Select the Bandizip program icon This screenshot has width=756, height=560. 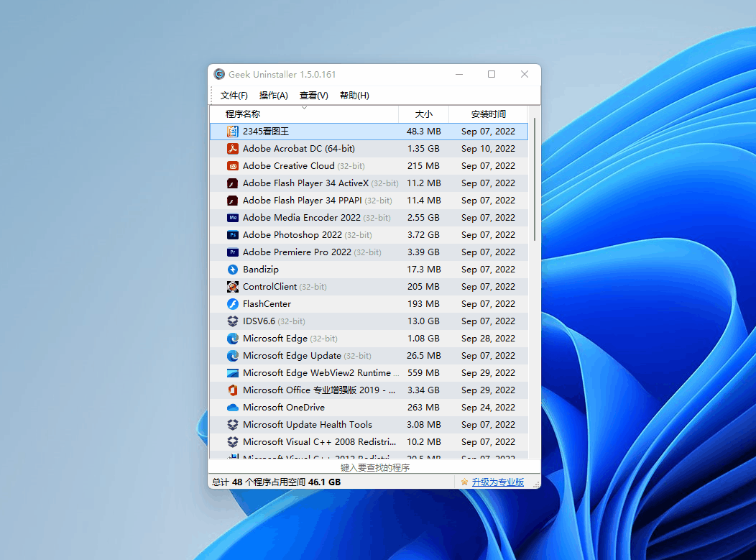pyautogui.click(x=232, y=270)
